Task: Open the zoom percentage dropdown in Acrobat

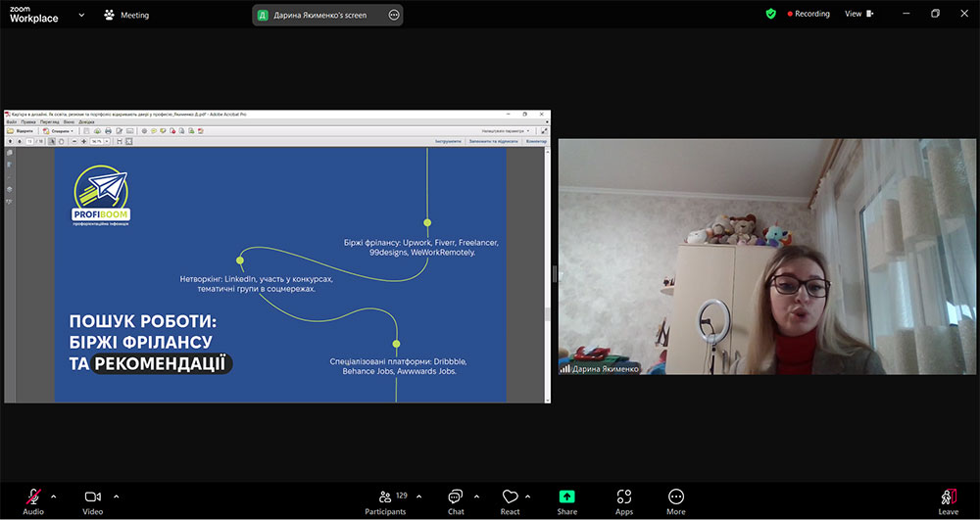Action: tap(107, 142)
